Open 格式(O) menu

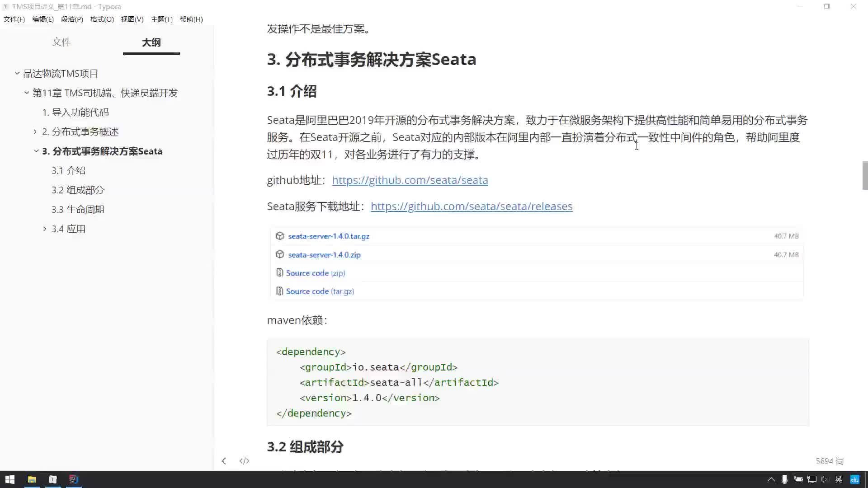point(102,19)
